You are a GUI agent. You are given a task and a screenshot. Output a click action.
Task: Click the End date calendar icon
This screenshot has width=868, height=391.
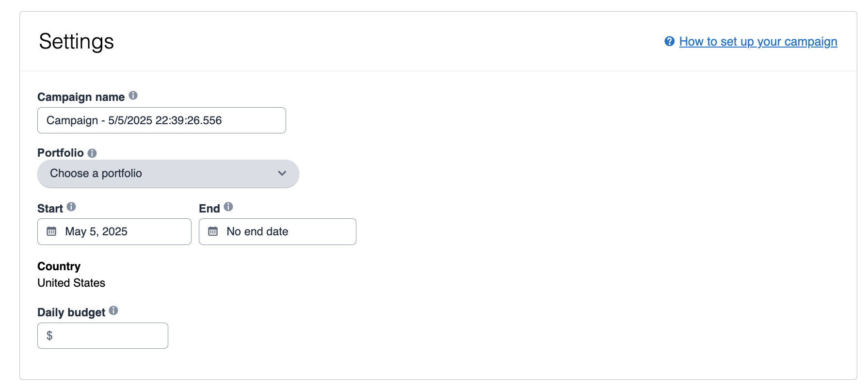point(213,231)
